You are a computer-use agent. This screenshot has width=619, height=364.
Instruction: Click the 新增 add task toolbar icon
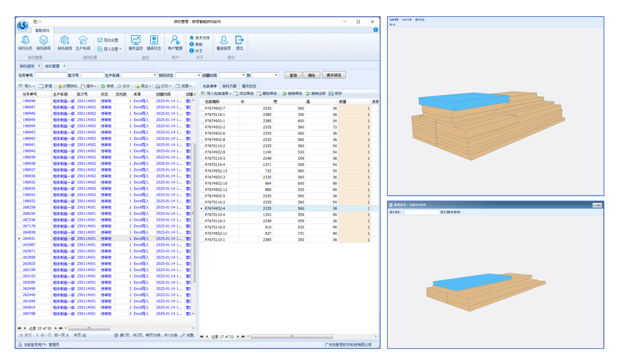(41, 86)
